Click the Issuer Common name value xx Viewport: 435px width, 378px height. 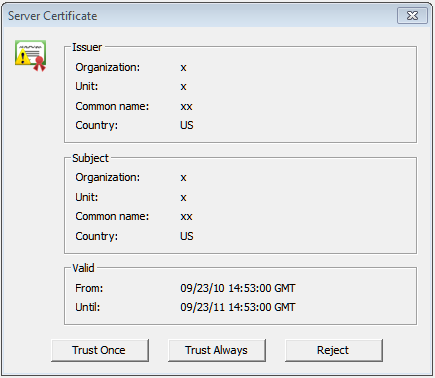click(x=186, y=107)
